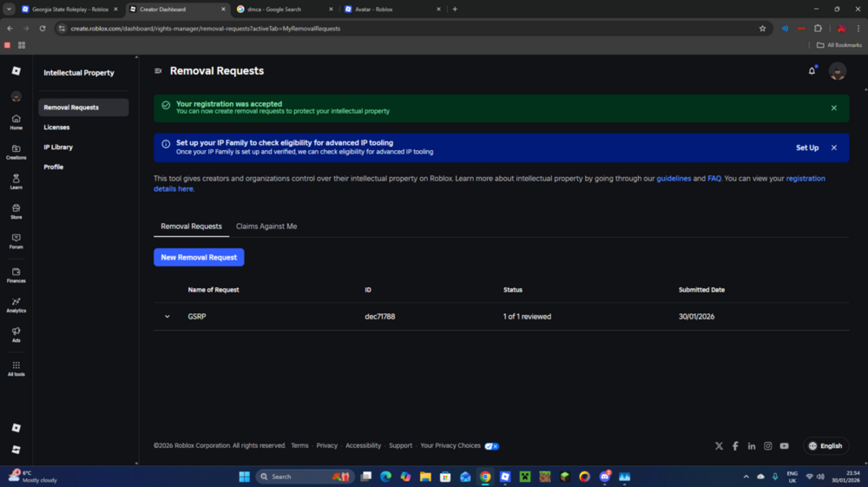The height and width of the screenshot is (487, 868).
Task: Open Creations in the left sidebar
Action: click(x=16, y=152)
